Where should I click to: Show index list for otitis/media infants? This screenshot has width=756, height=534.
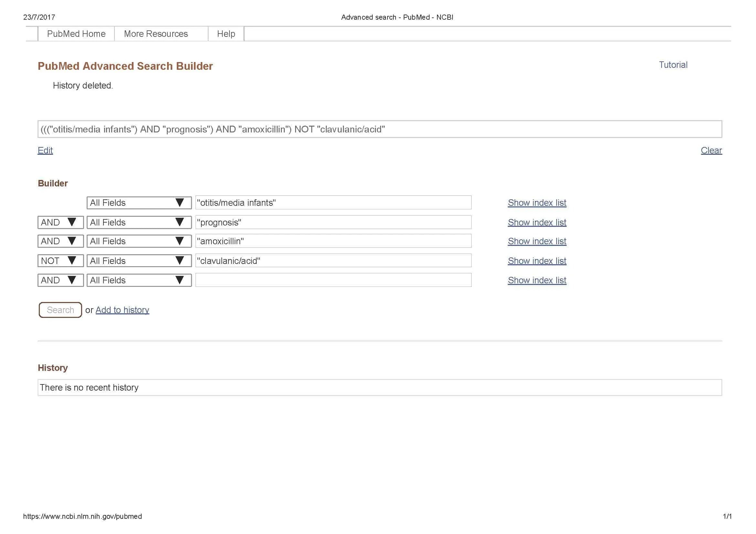point(537,203)
